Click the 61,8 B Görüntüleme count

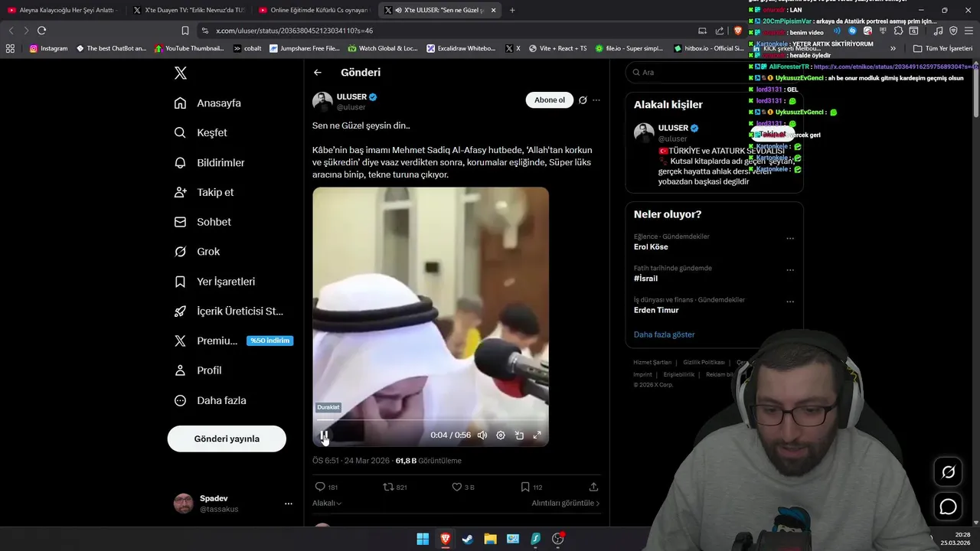point(428,461)
